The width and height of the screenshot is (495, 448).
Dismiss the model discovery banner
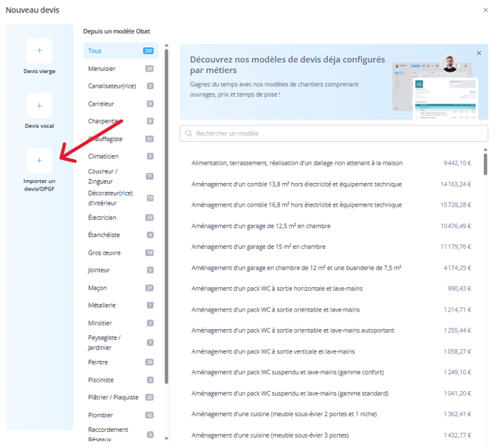pos(479,53)
